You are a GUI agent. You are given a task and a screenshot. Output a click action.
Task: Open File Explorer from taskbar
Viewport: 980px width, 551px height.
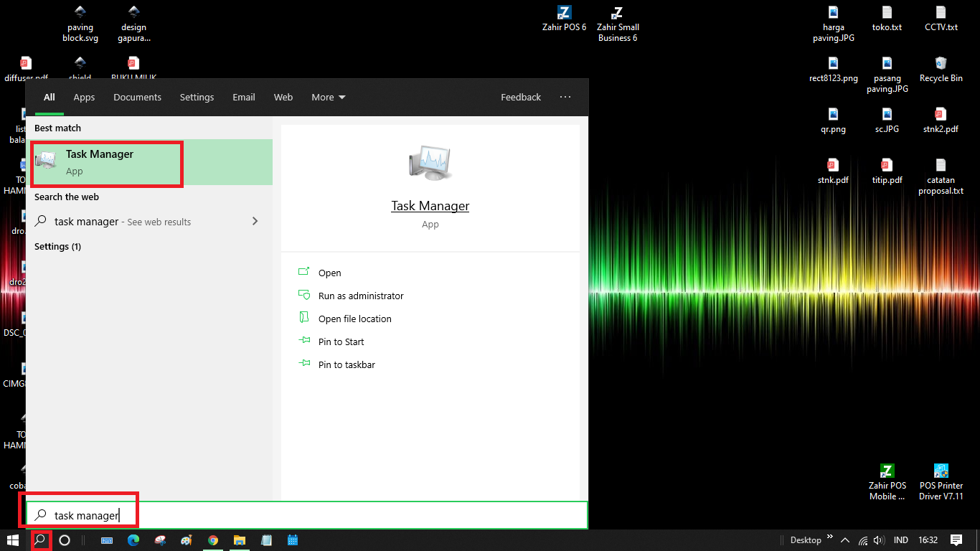pos(240,540)
